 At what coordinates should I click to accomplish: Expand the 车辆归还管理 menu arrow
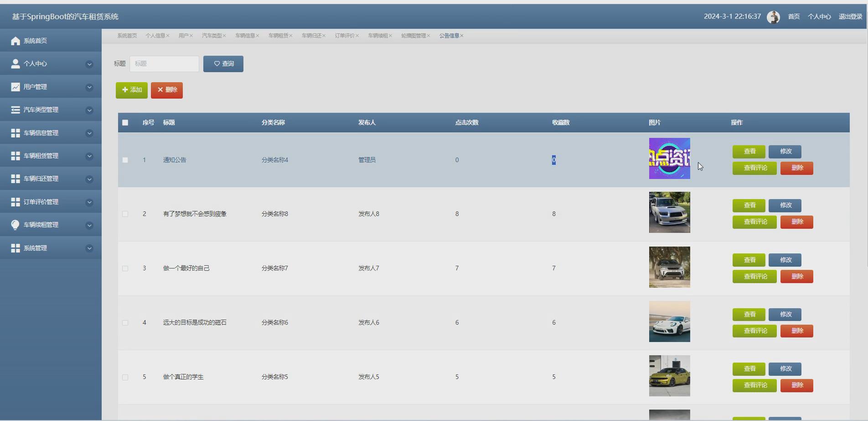coord(89,179)
